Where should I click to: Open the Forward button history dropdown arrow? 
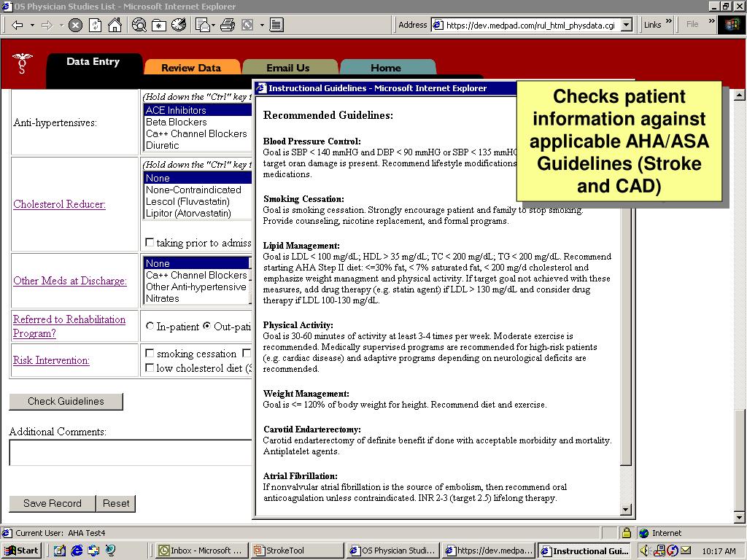click(61, 25)
